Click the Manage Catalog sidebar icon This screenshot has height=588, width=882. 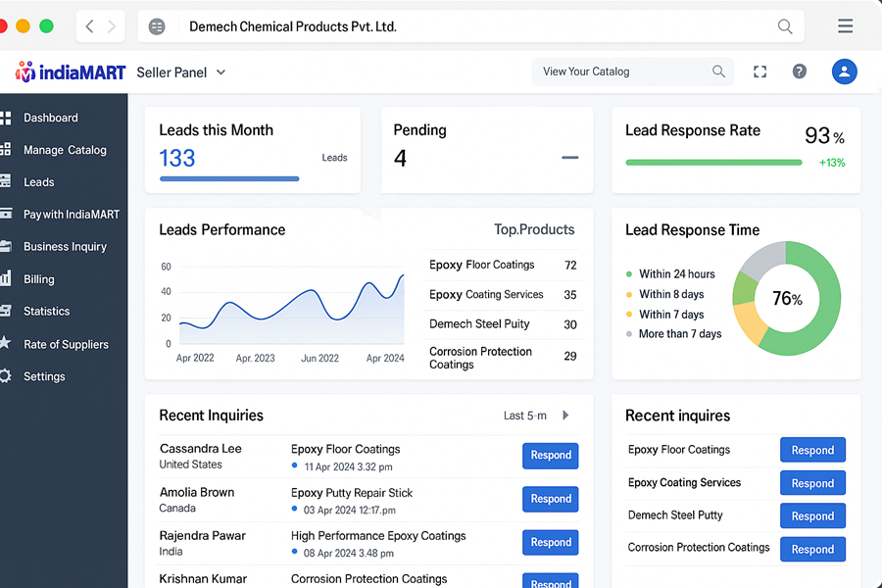(6, 150)
